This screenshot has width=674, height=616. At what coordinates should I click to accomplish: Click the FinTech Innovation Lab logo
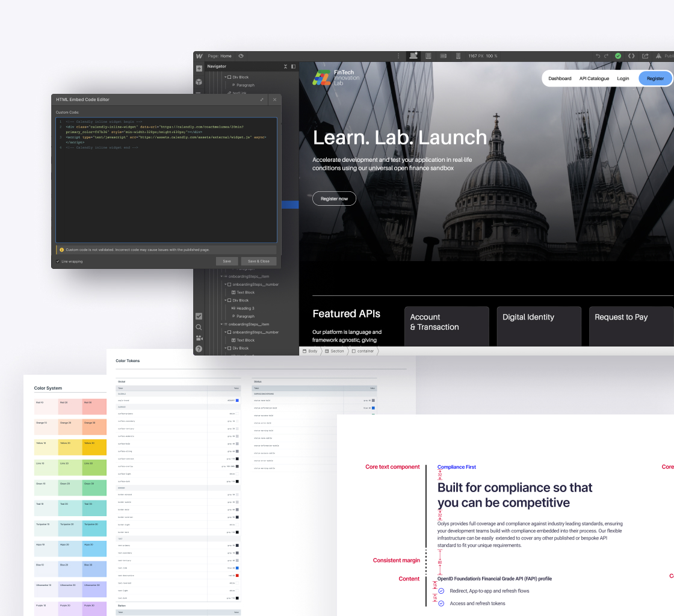click(x=336, y=78)
